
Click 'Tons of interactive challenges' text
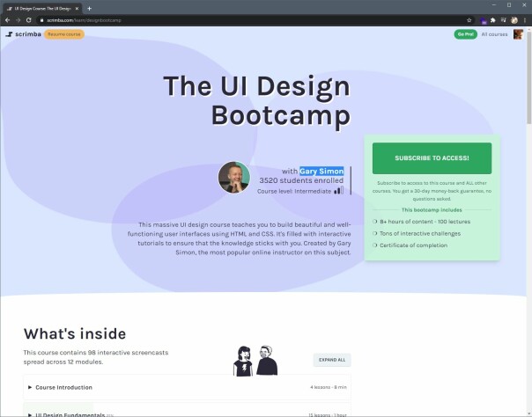click(x=420, y=233)
